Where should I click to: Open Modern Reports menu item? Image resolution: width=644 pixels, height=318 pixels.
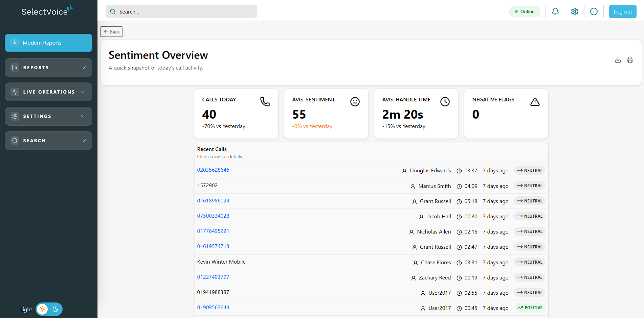click(x=48, y=43)
